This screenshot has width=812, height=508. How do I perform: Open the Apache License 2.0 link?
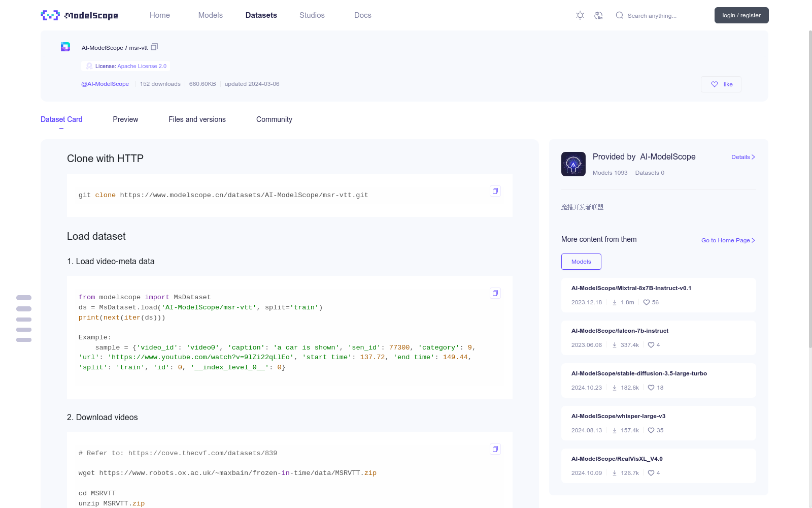142,66
